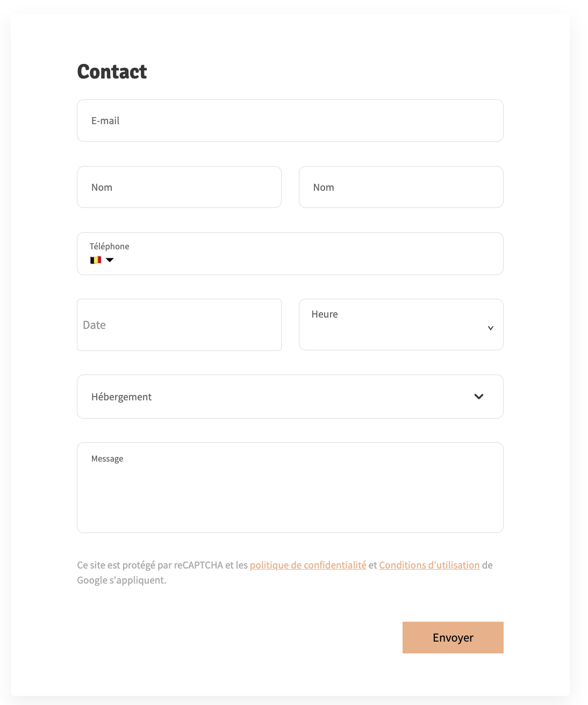
Task: Select the left Nom field
Action: (179, 187)
